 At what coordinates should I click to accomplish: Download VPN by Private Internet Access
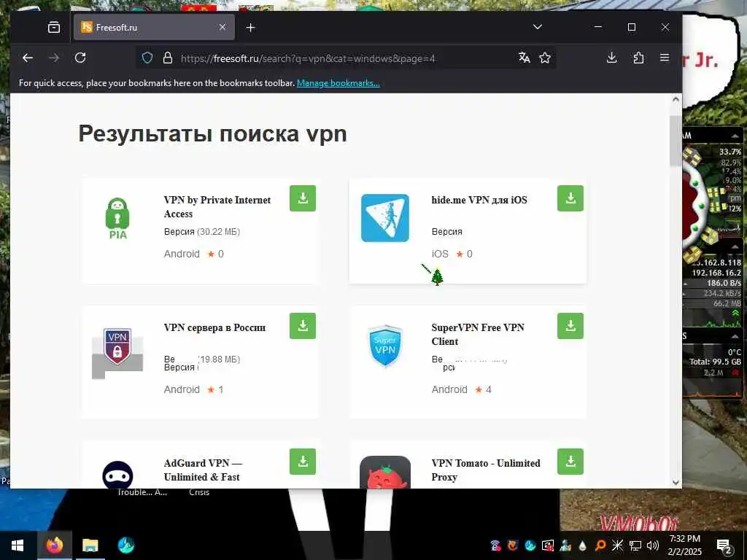click(x=303, y=198)
